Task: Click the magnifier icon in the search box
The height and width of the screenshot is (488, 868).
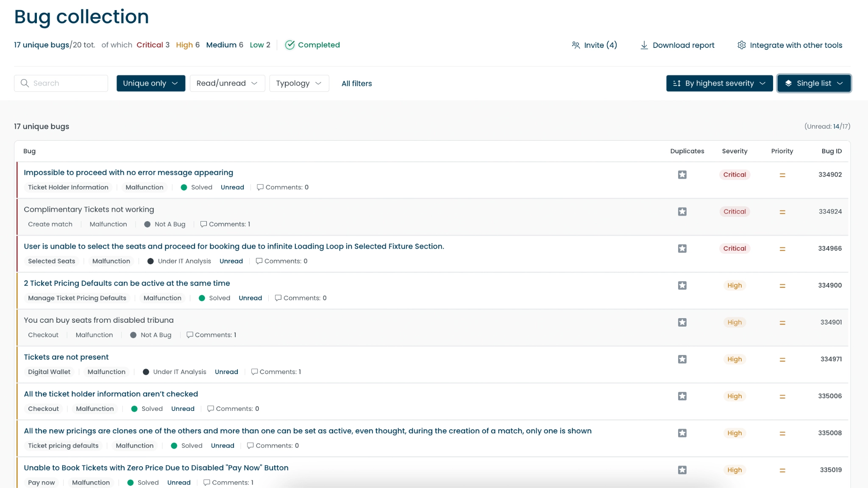Action: coord(25,83)
